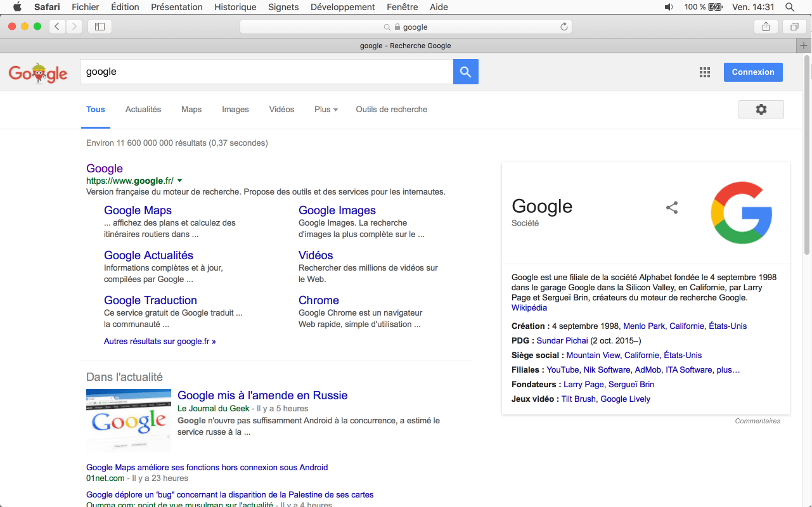Reload the page in address bar
This screenshot has width=812, height=507.
(x=564, y=27)
